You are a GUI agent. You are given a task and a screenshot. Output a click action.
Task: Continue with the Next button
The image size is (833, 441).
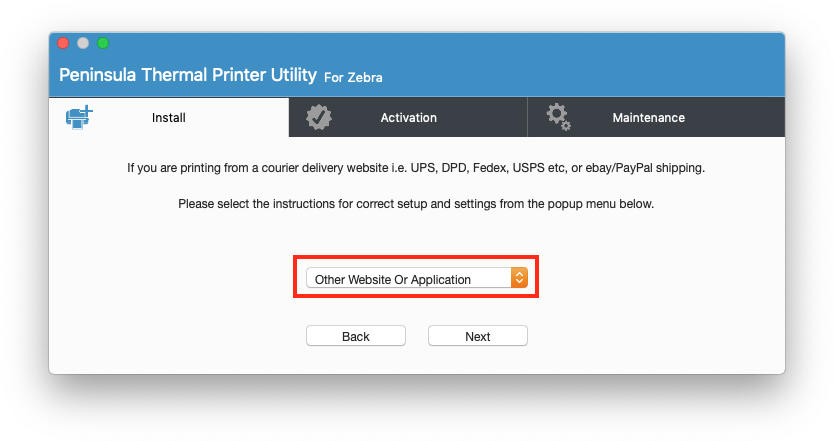(x=478, y=336)
